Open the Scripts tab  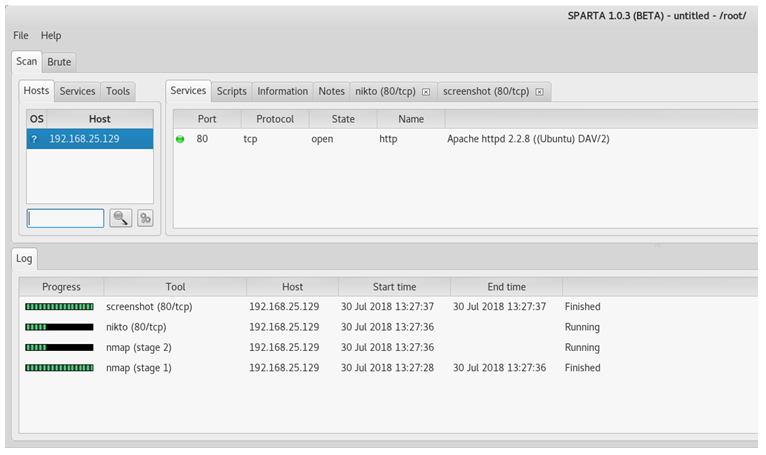(x=231, y=91)
